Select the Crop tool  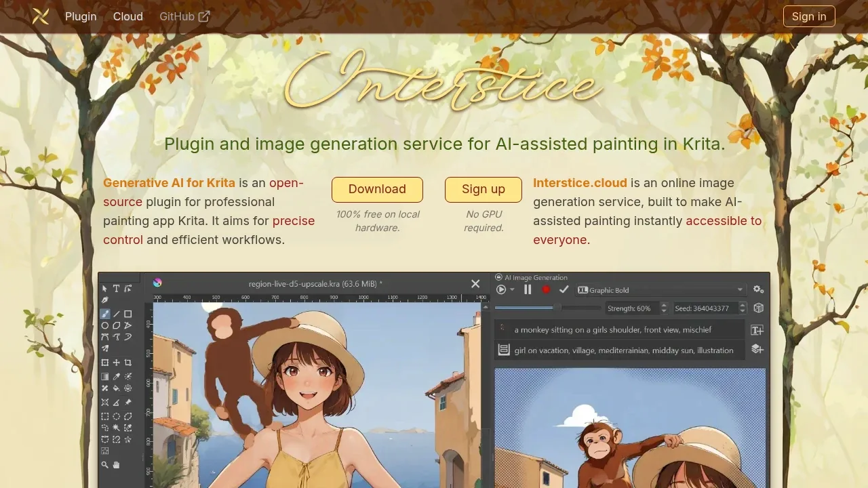tap(127, 363)
